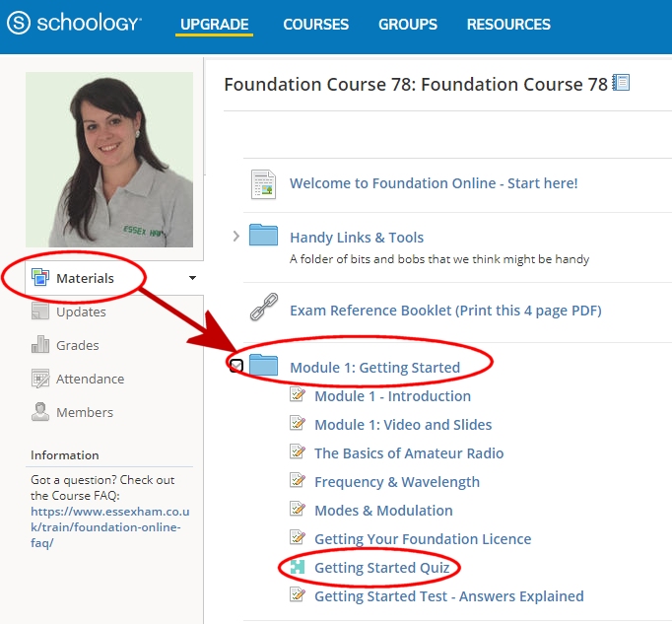Open Exam Reference Booklet PDF link

tap(445, 311)
